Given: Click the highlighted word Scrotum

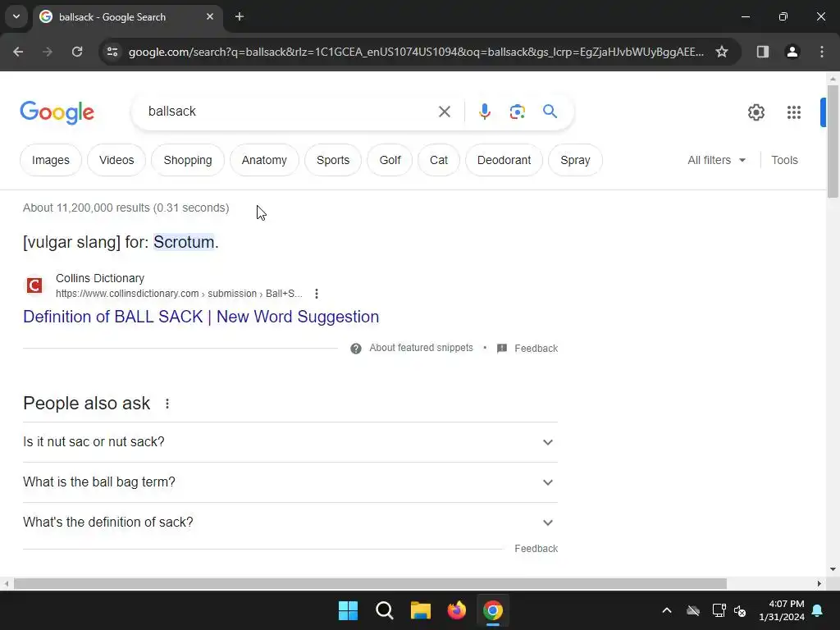Looking at the screenshot, I should pyautogui.click(x=184, y=242).
